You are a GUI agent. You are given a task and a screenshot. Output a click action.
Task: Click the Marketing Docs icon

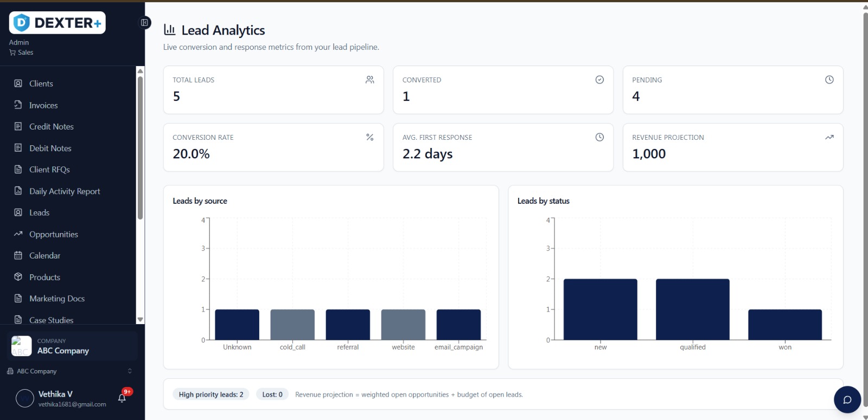(18, 298)
